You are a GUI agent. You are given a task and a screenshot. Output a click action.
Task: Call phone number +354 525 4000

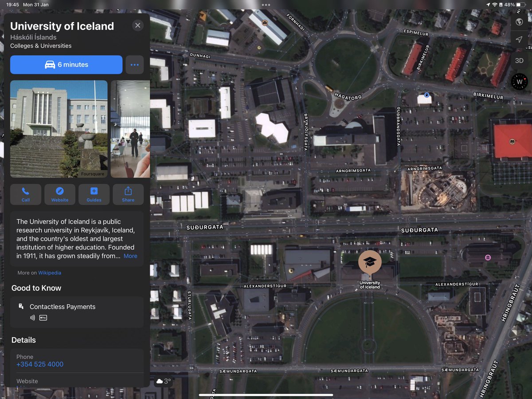(40, 364)
